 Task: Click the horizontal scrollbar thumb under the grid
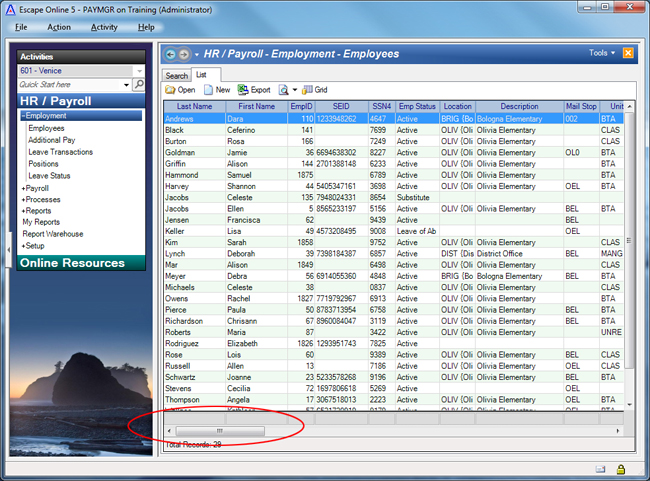(220, 431)
